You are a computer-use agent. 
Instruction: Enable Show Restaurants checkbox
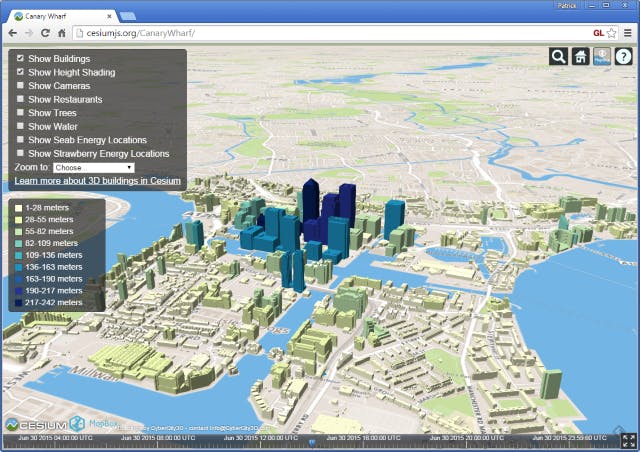pos(20,99)
